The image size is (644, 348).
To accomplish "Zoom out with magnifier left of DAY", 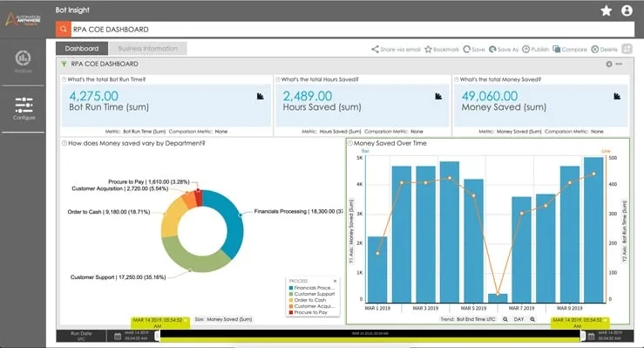I will coord(505,319).
